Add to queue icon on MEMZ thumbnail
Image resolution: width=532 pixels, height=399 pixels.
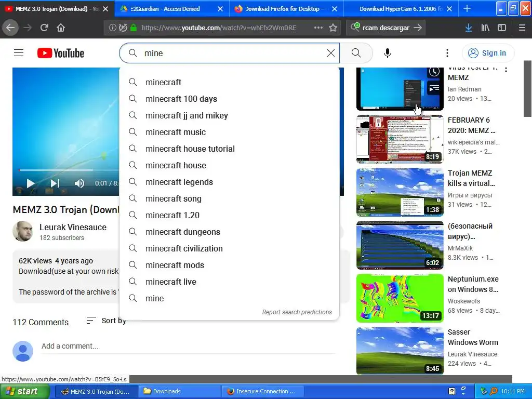click(x=434, y=89)
